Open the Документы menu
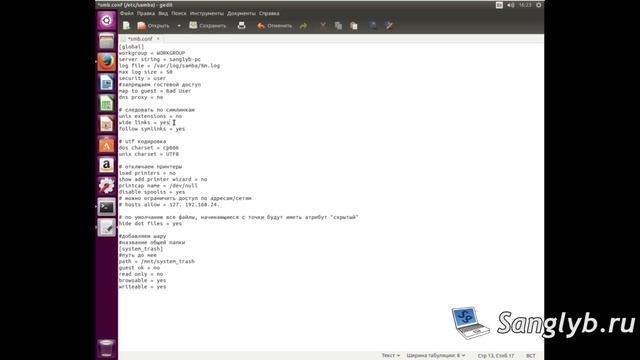The height and width of the screenshot is (360, 640). pyautogui.click(x=241, y=13)
